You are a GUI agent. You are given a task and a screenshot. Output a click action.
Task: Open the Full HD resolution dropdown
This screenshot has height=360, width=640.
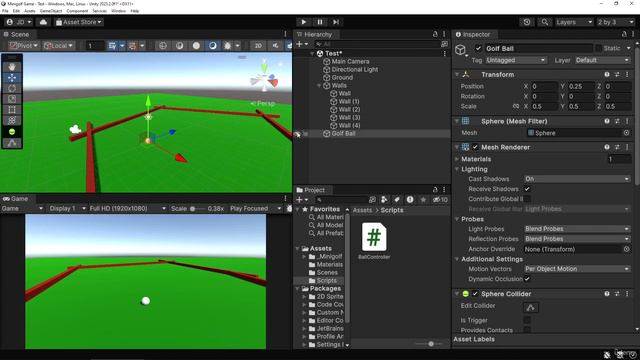(x=127, y=209)
